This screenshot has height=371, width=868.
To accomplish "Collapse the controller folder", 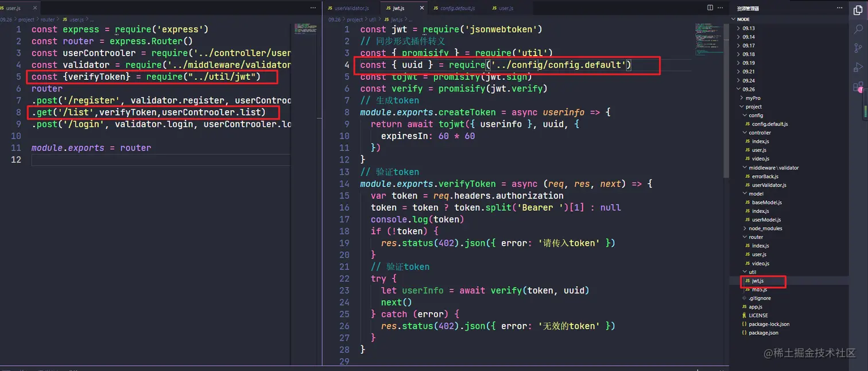I will pyautogui.click(x=759, y=133).
